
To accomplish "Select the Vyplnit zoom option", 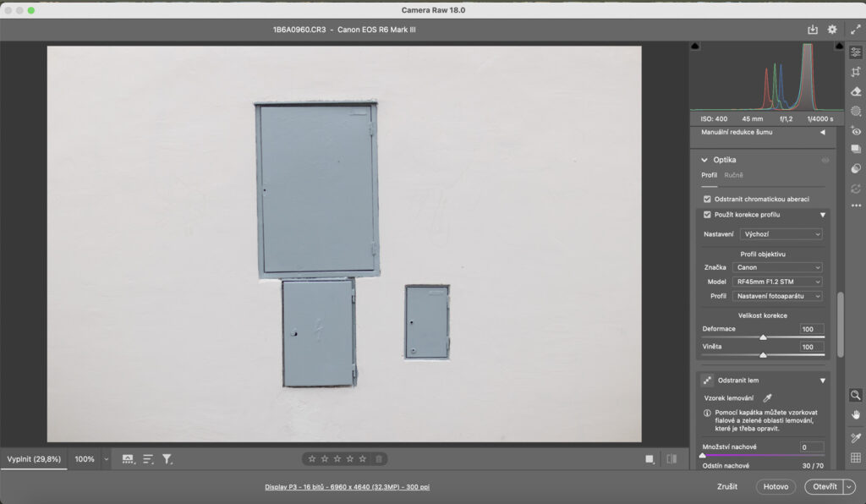I will click(x=34, y=459).
